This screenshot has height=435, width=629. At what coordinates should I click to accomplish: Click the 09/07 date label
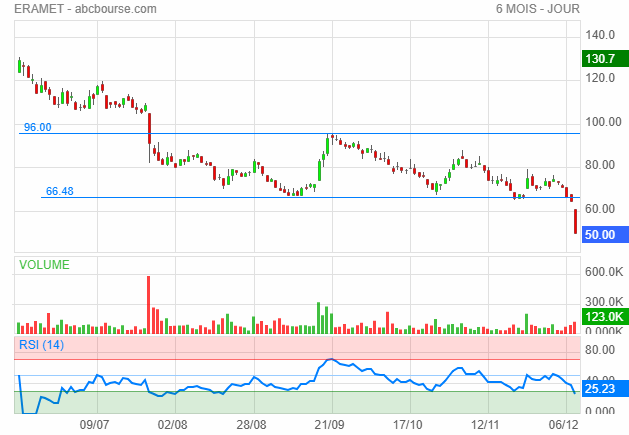click(x=94, y=425)
